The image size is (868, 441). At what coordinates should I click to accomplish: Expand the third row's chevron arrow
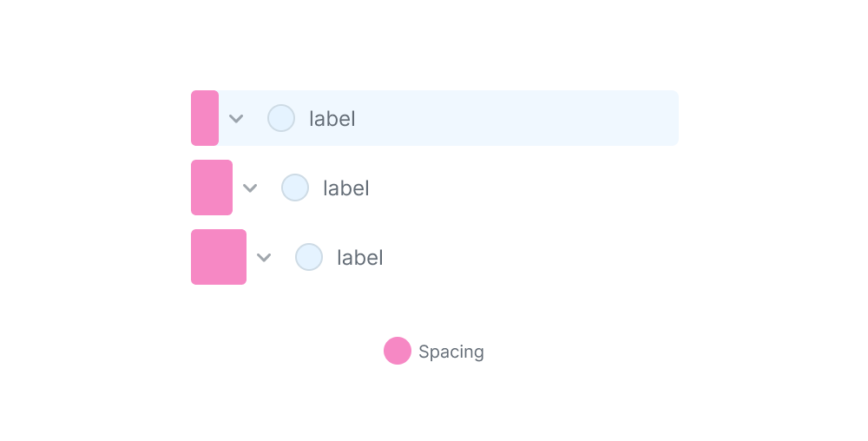[x=265, y=257]
